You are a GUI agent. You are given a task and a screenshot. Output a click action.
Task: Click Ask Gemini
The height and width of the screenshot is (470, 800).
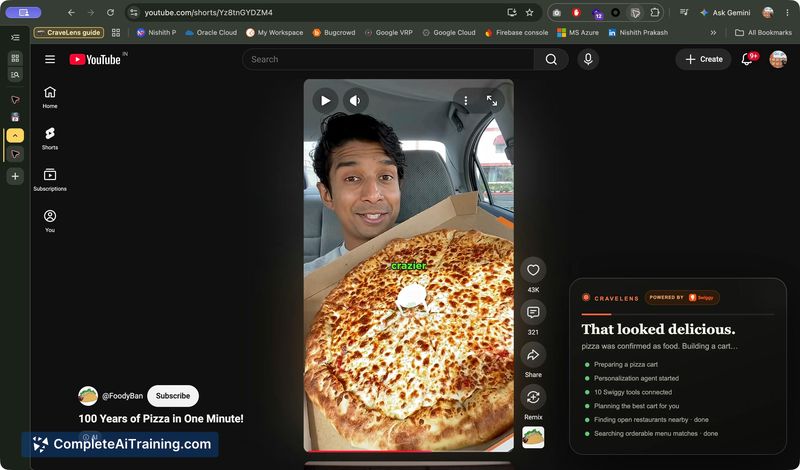coord(725,12)
